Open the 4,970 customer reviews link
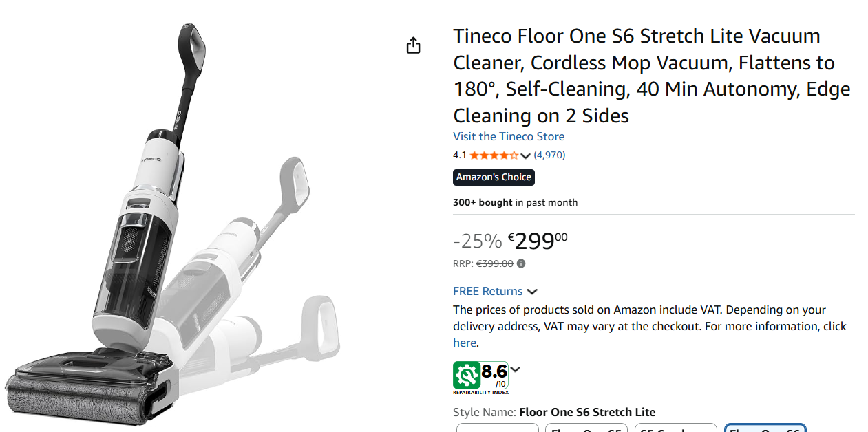 (x=549, y=155)
